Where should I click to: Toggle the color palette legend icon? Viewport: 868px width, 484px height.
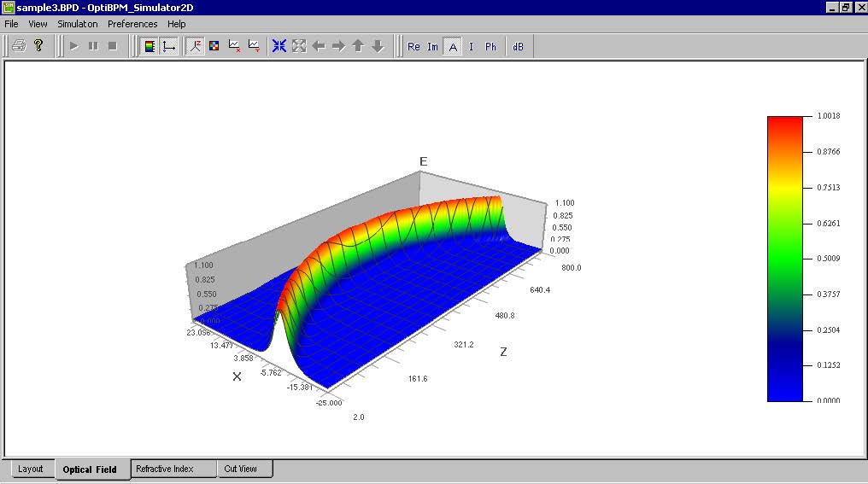point(149,46)
